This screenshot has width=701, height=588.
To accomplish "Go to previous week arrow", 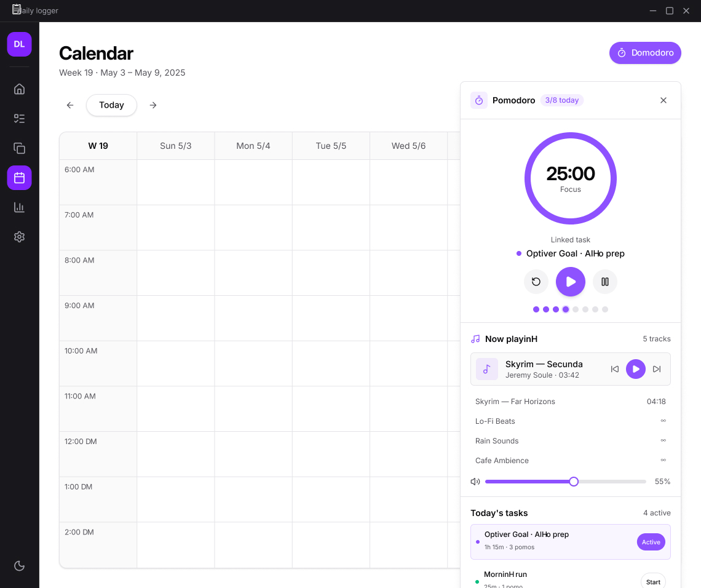I will pyautogui.click(x=70, y=105).
